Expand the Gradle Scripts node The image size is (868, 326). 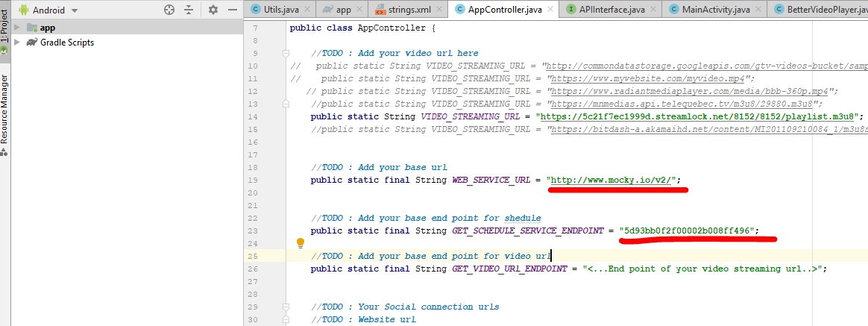pyautogui.click(x=16, y=43)
